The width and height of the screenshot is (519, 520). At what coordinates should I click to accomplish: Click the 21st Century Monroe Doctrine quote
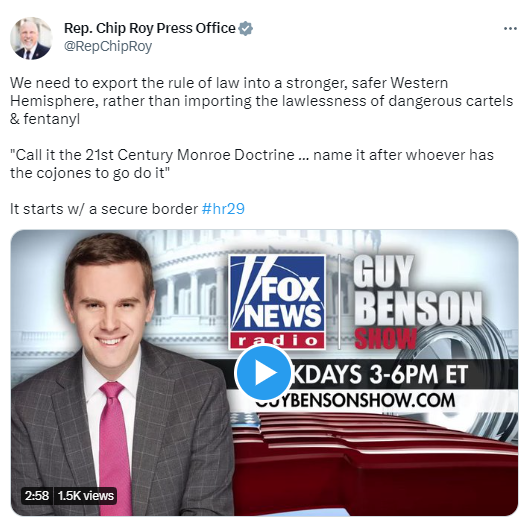[x=252, y=164]
